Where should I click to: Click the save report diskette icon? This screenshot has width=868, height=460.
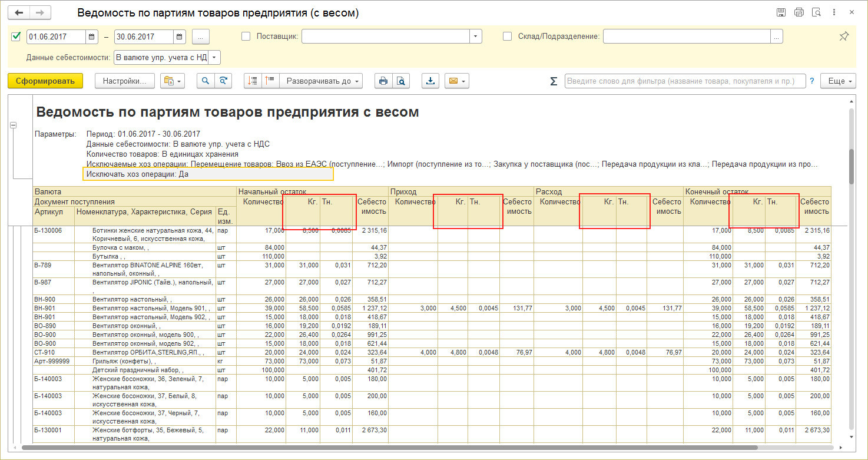781,12
